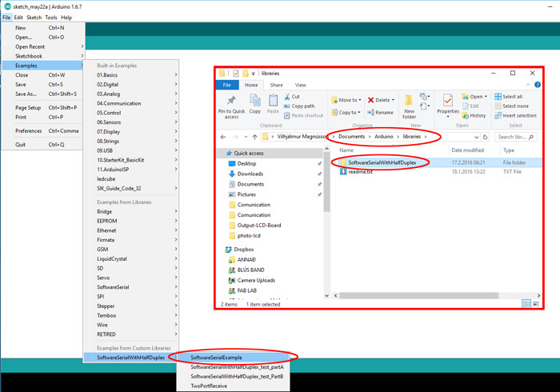This screenshot has height=392, width=560.
Task: Choose Preferences from the File menu
Action: click(43, 131)
